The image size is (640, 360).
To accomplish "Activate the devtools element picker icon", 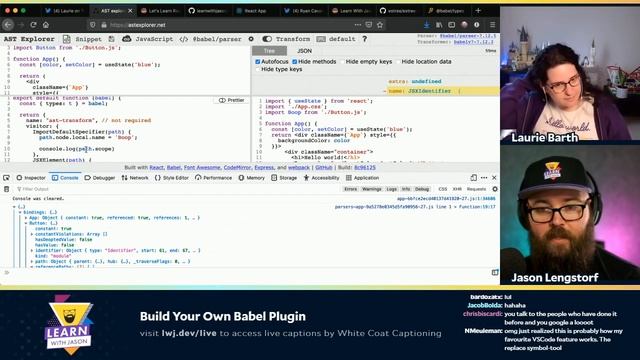I will coord(7,178).
